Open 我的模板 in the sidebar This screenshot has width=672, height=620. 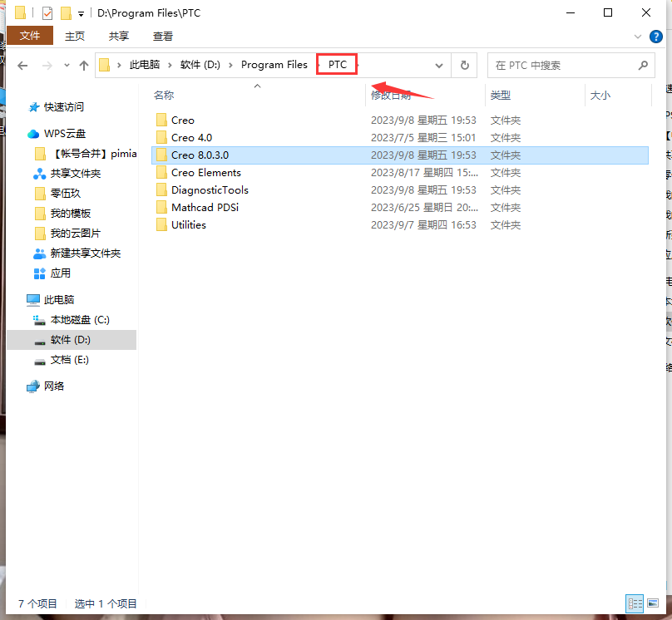71,214
